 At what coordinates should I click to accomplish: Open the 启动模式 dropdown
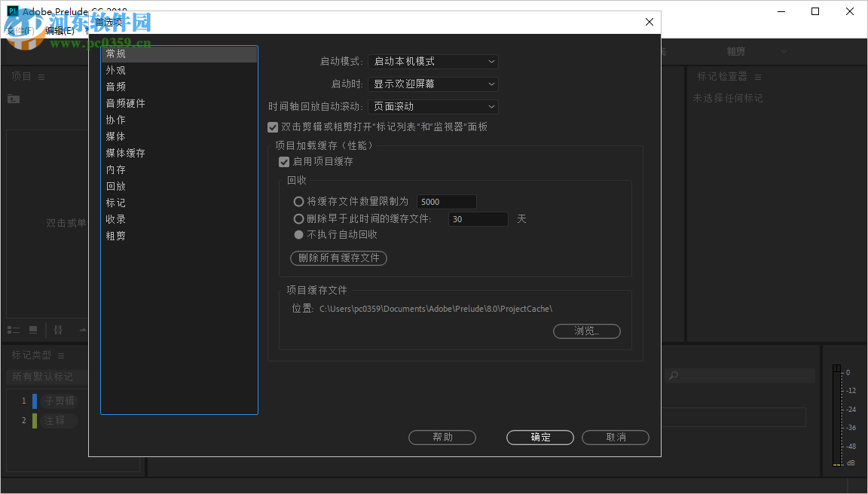433,61
